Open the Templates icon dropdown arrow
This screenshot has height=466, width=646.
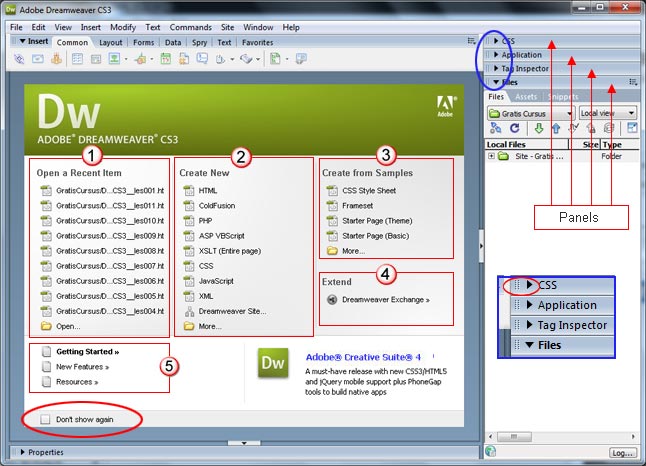[287, 59]
